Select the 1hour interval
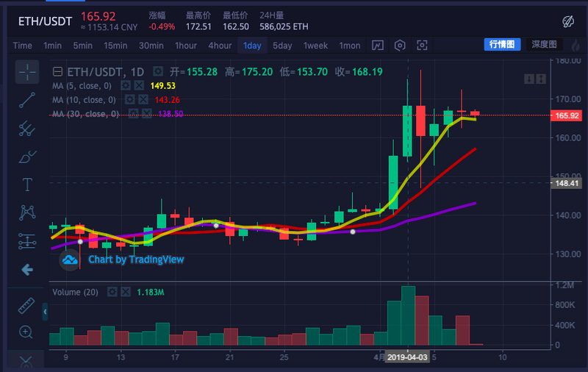Screen dimensions: 588x372 point(186,46)
